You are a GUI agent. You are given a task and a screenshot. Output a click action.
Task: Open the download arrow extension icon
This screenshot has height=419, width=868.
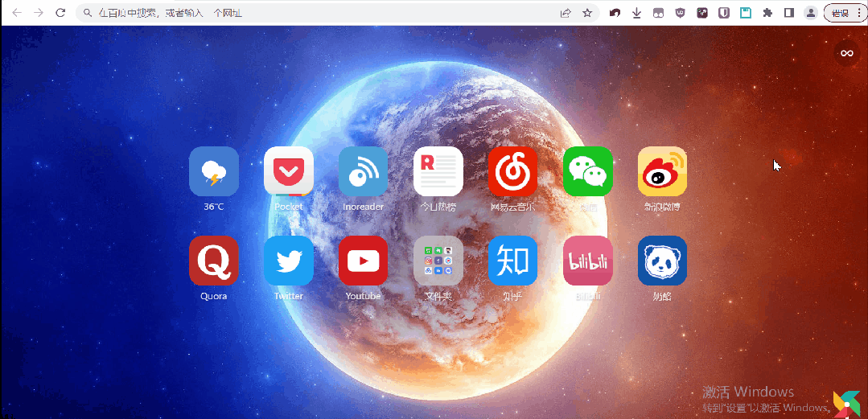(636, 13)
